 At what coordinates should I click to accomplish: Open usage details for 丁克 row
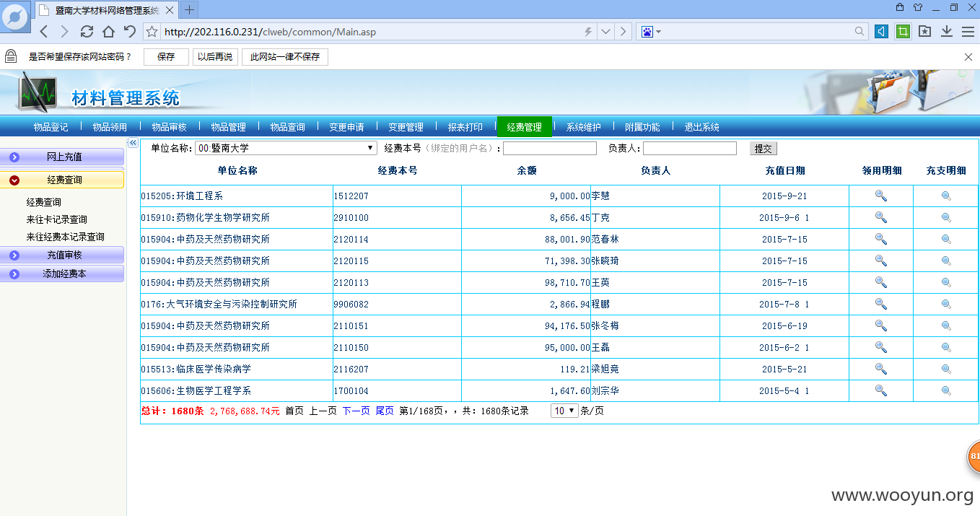point(880,217)
